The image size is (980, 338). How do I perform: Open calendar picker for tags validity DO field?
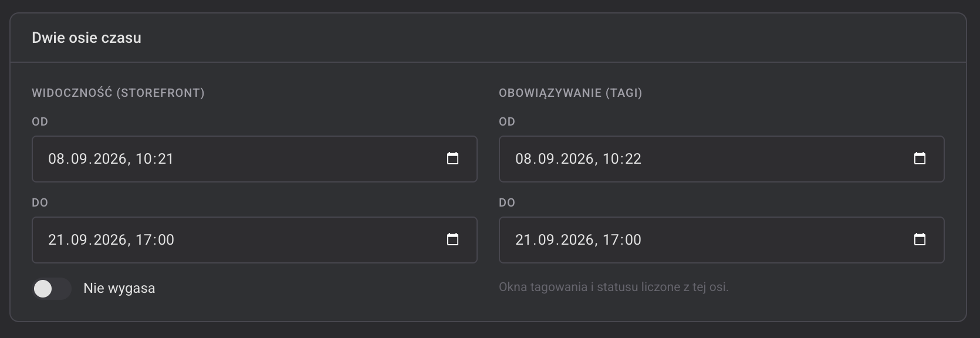coord(920,239)
